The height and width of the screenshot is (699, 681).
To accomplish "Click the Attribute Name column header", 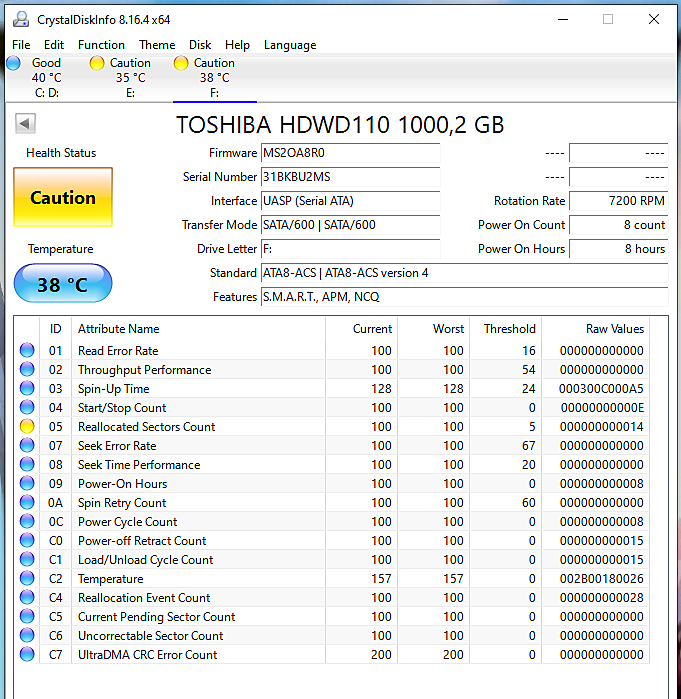I will 199,329.
